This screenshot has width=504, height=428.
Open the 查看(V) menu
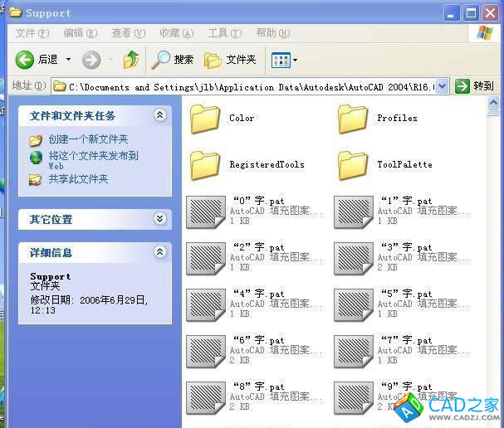point(128,33)
